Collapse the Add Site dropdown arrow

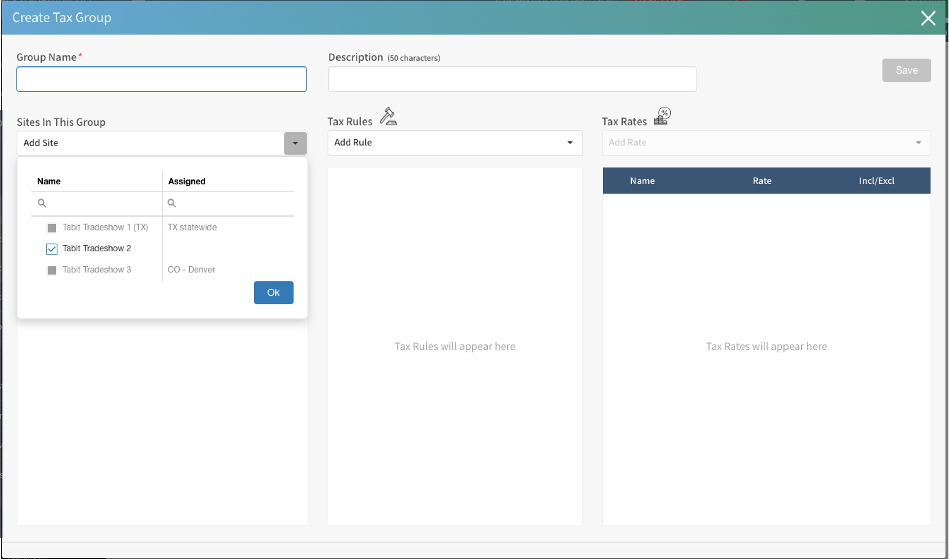pos(295,143)
